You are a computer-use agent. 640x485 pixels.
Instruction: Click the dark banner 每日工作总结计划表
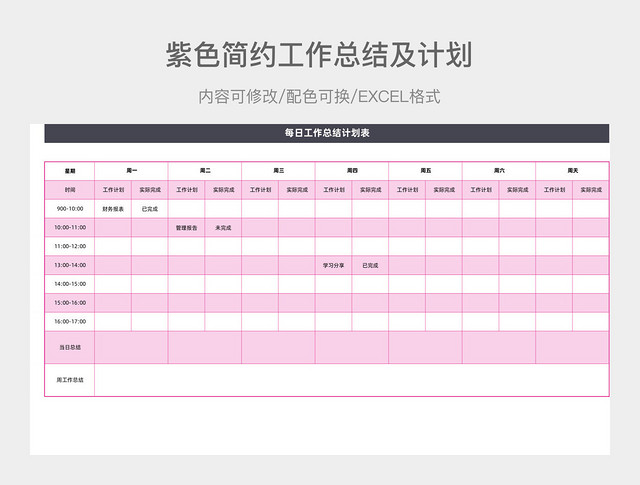[327, 133]
